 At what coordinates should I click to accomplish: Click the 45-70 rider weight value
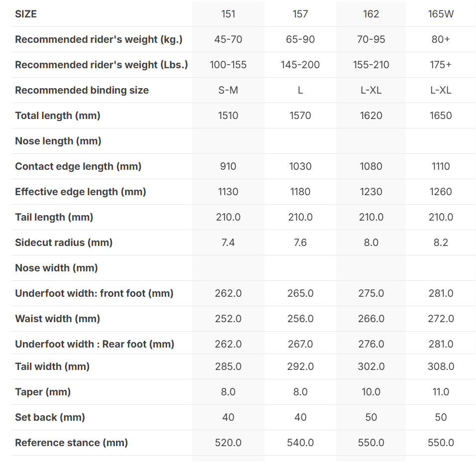(228, 39)
